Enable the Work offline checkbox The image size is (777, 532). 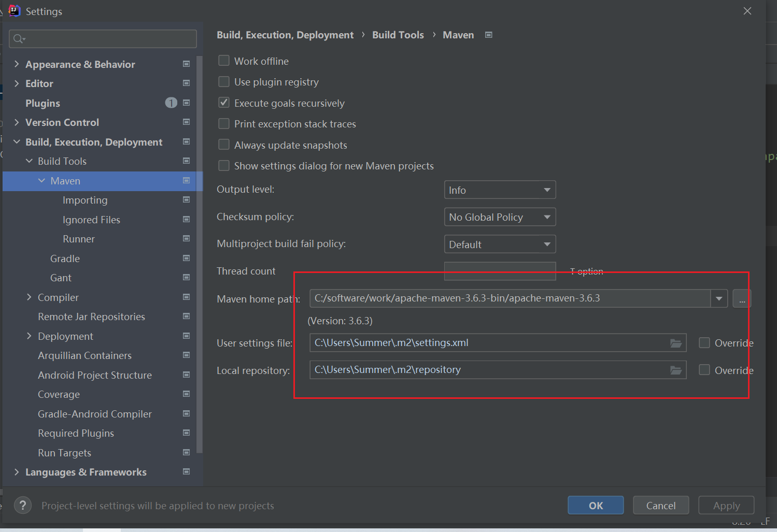224,61
